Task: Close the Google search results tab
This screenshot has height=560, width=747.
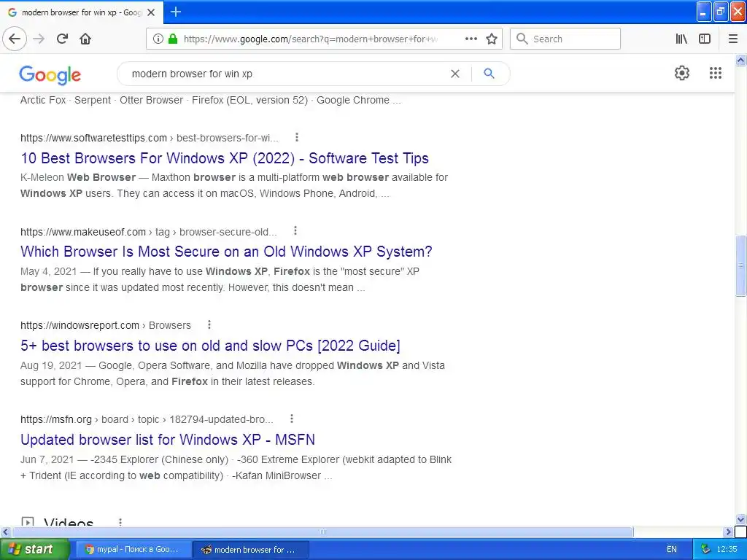Action: (x=151, y=12)
